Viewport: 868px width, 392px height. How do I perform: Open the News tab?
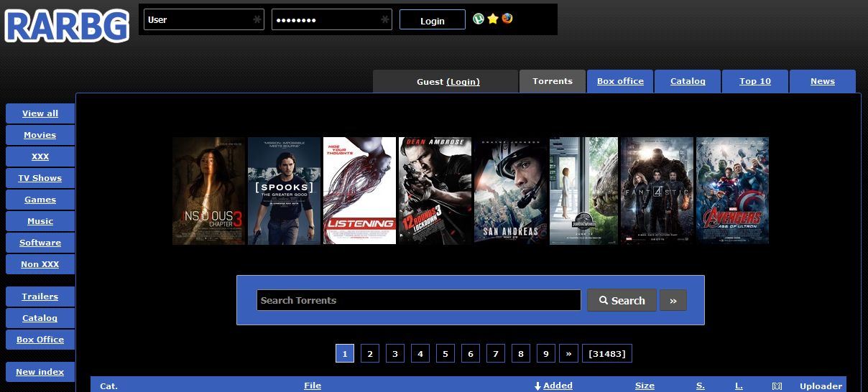click(823, 81)
